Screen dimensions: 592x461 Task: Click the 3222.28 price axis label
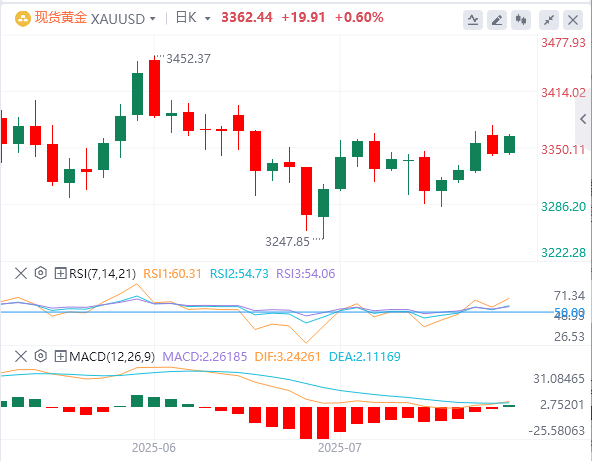[563, 253]
